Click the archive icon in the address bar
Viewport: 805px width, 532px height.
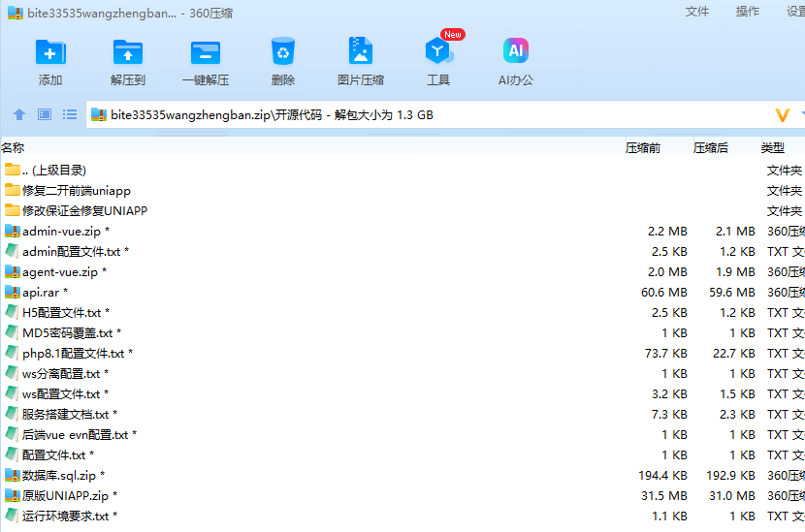99,114
